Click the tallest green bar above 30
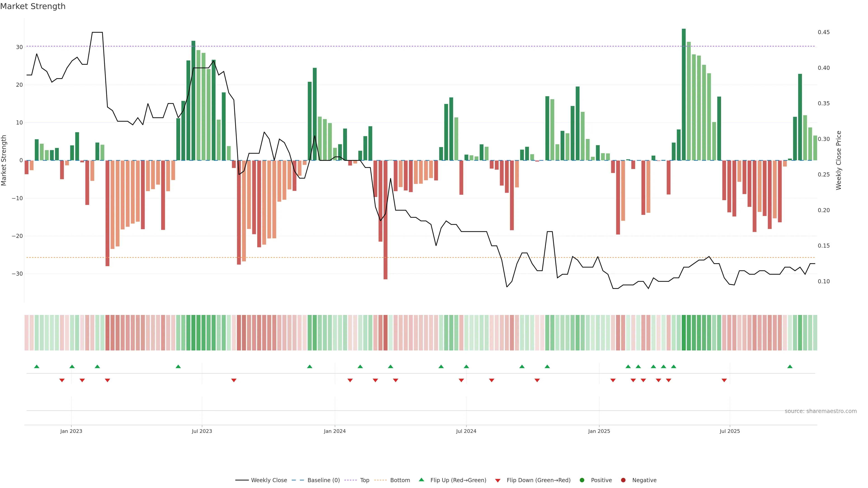The height and width of the screenshot is (488, 868). click(x=684, y=94)
